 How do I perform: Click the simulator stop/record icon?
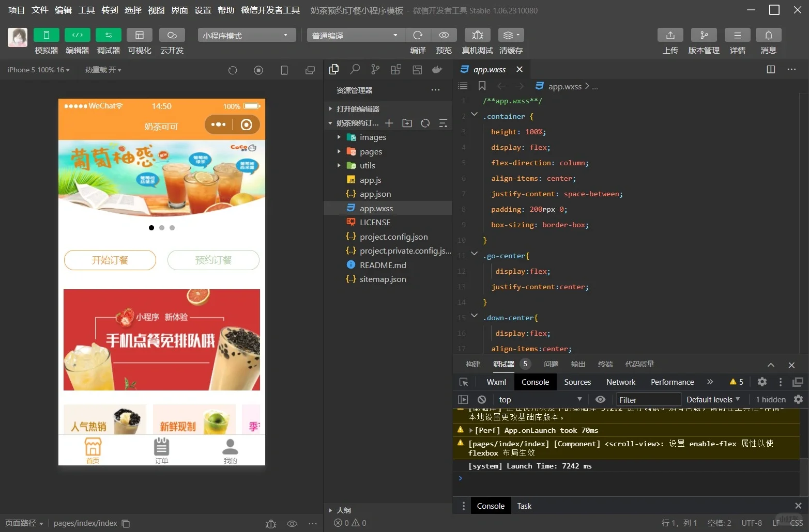coord(258,70)
